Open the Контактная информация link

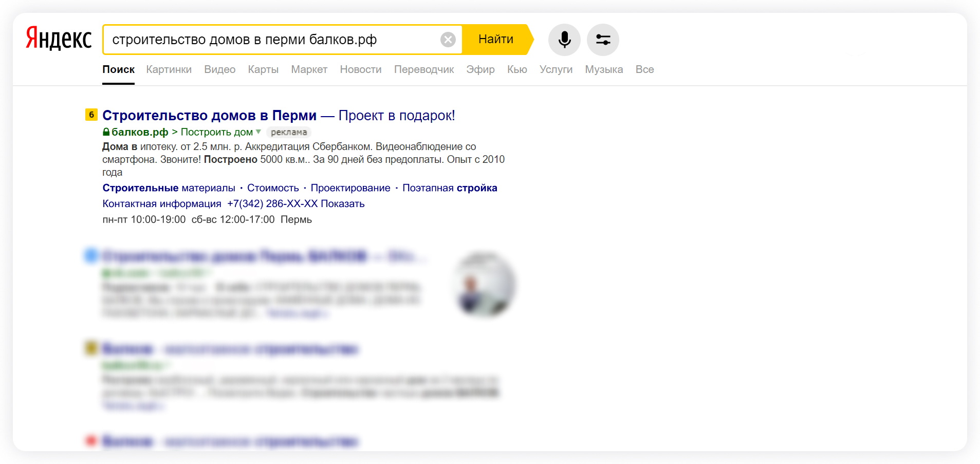tap(162, 204)
